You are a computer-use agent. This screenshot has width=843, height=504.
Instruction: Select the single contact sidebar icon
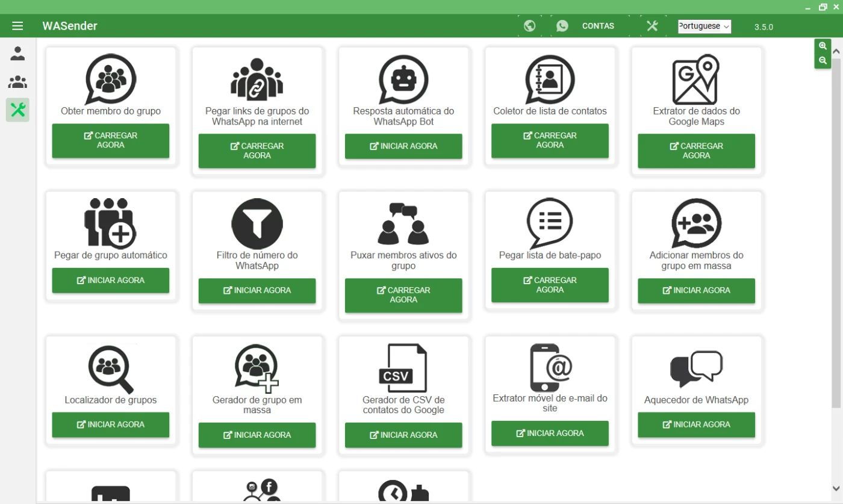(17, 54)
